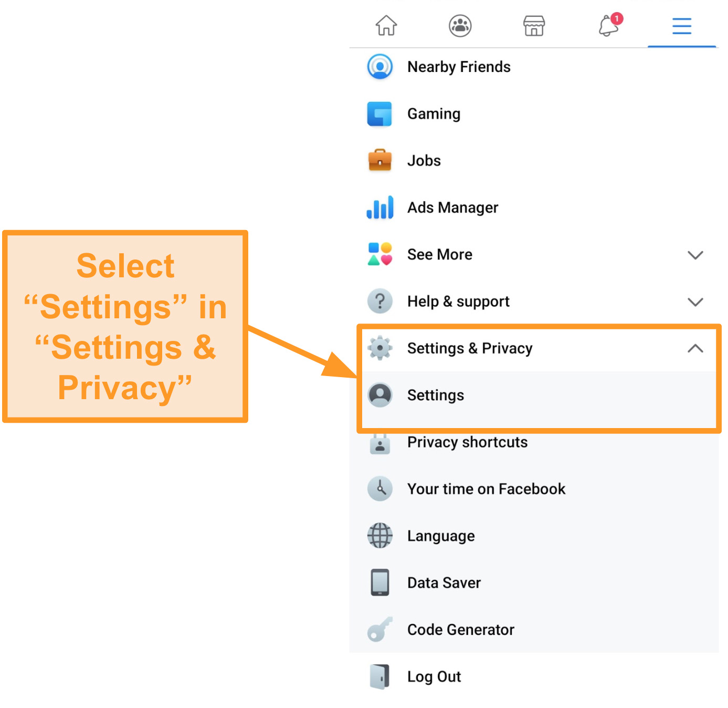Click the Code Generator key icon
Image resolution: width=728 pixels, height=708 pixels.
tap(380, 629)
